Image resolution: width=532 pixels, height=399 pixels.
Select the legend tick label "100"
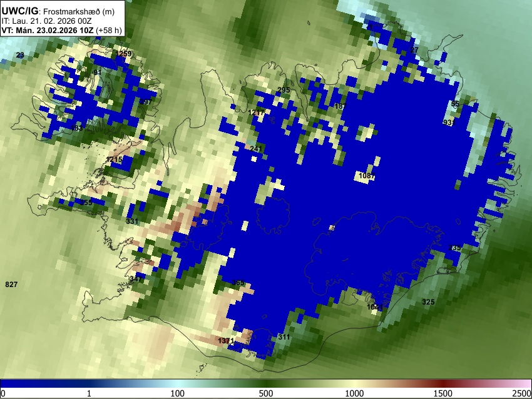pos(177,393)
